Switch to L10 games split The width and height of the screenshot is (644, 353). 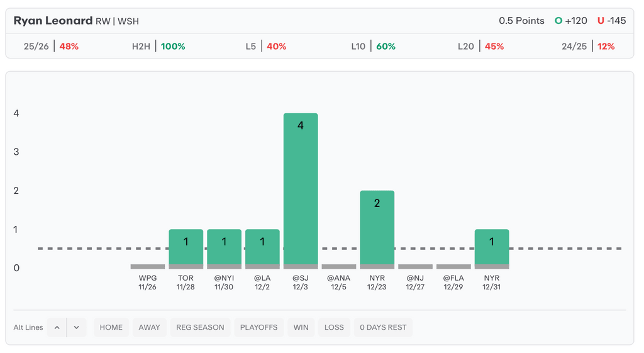pos(373,47)
